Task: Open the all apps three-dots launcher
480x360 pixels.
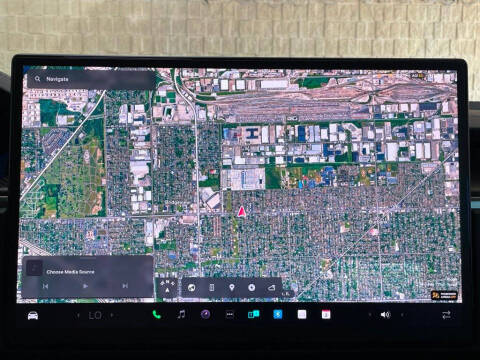Action: coord(230,314)
